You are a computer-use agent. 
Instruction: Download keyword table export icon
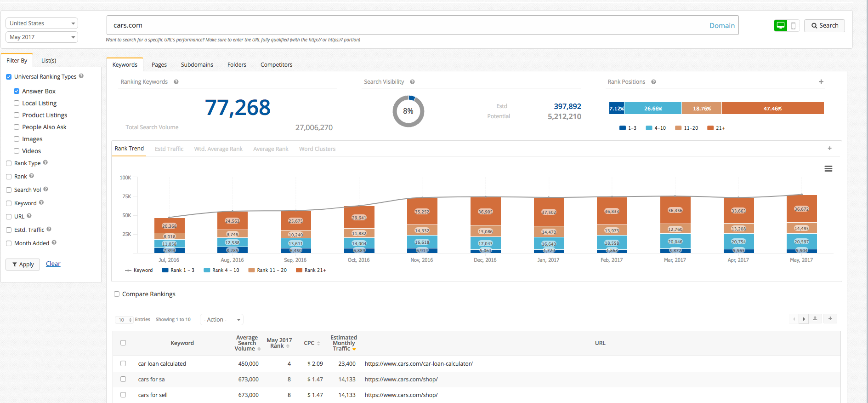(815, 318)
